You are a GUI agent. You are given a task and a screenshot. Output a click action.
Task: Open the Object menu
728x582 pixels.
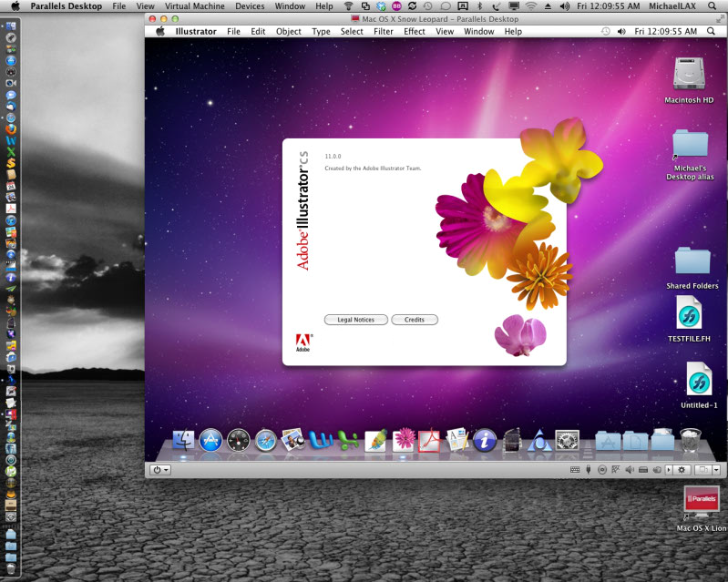tap(288, 31)
